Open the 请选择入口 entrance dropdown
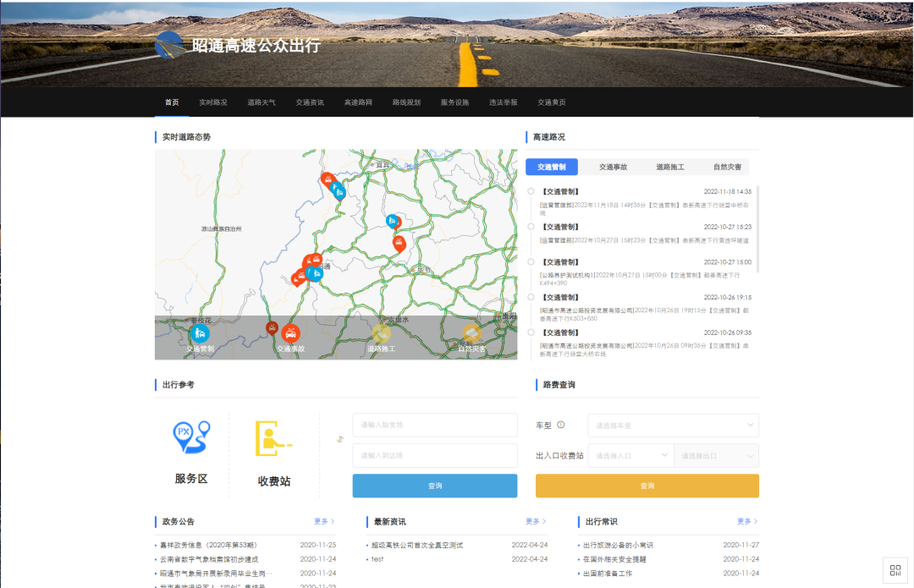The image size is (914, 588). (630, 455)
